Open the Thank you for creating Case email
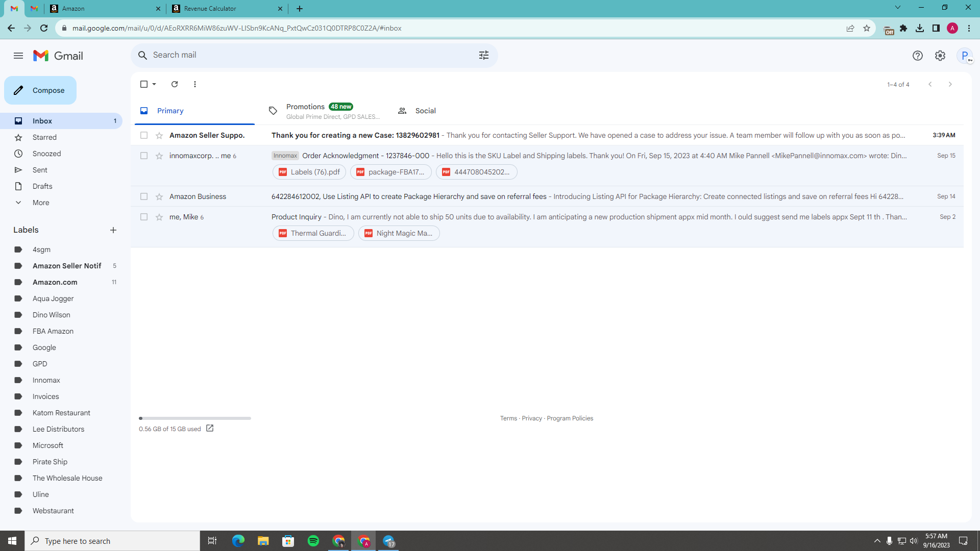 click(547, 135)
